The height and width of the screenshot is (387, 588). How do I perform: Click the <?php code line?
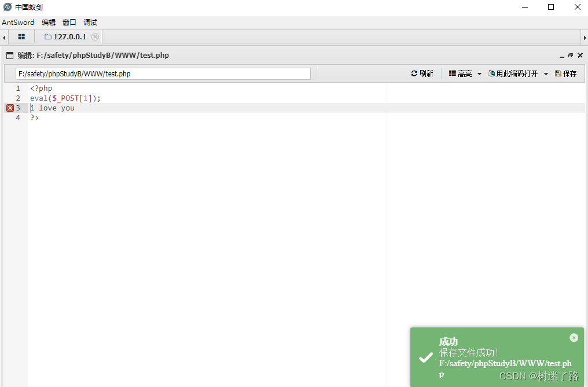pyautogui.click(x=41, y=89)
